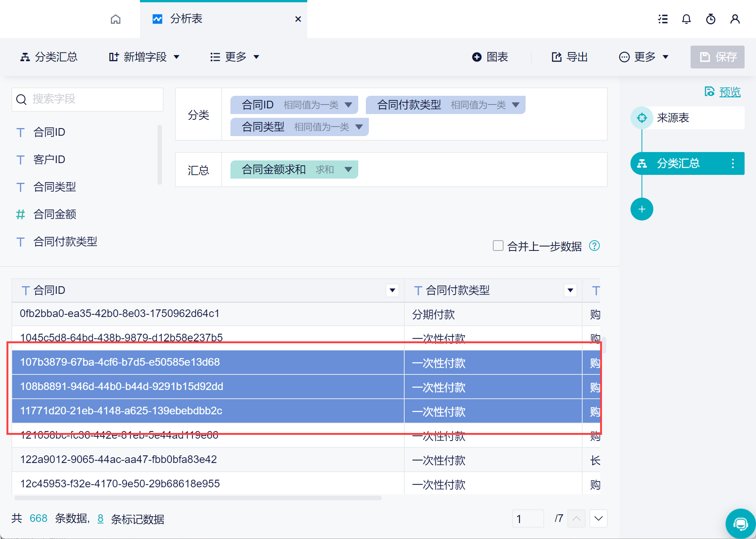Screen dimensions: 756x539
Task: Click the 分类汇总 toolbar item
Action: point(49,57)
